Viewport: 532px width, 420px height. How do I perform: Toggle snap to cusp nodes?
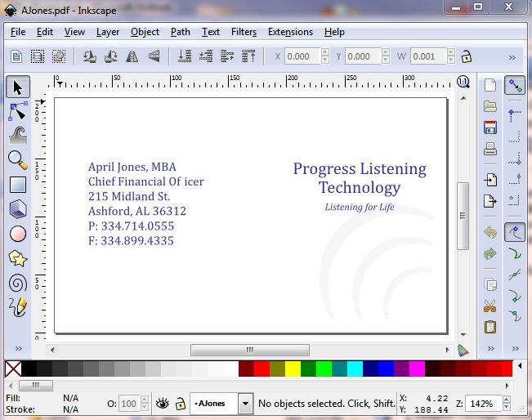515,296
